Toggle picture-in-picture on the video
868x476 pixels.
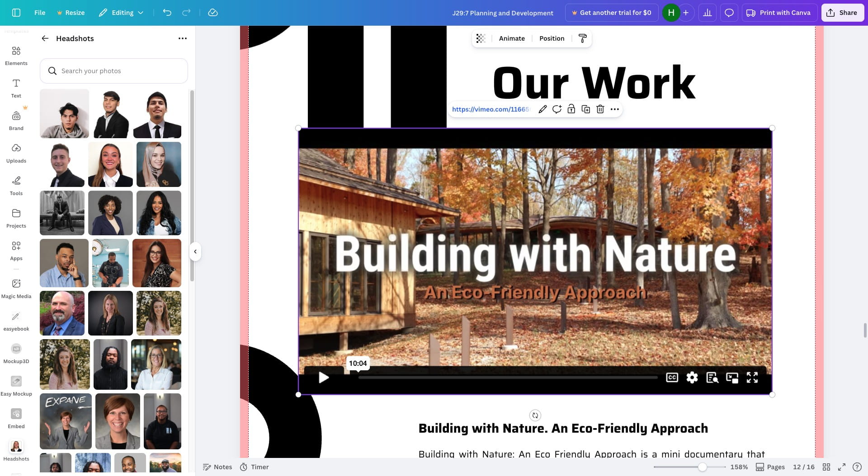coord(732,378)
